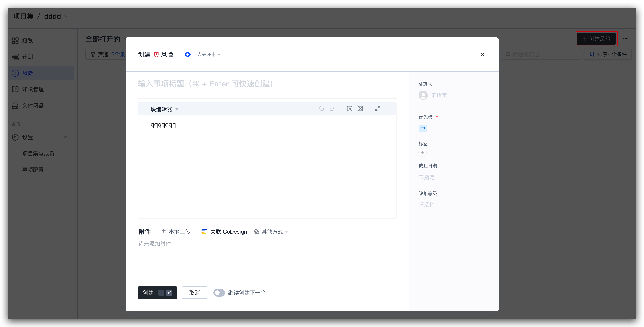Click the other methods link icon
This screenshot has width=644, height=327.
click(256, 232)
